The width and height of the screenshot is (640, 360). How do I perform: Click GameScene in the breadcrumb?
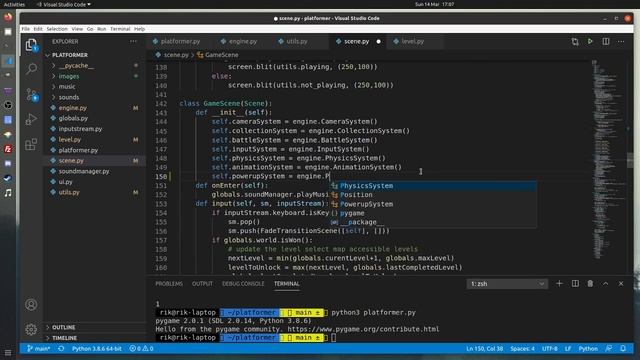point(221,55)
